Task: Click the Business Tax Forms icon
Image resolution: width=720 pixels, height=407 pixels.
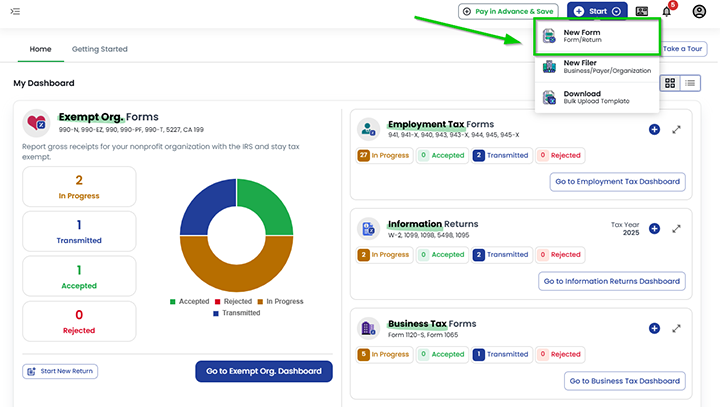Action: pyautogui.click(x=368, y=328)
